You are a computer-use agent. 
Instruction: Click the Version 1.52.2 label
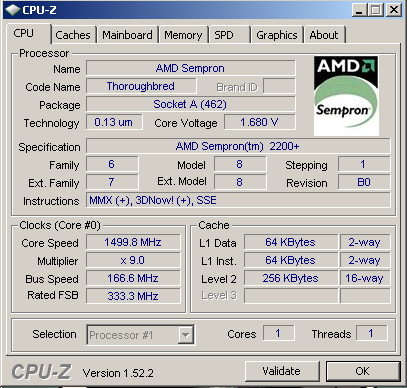click(118, 373)
